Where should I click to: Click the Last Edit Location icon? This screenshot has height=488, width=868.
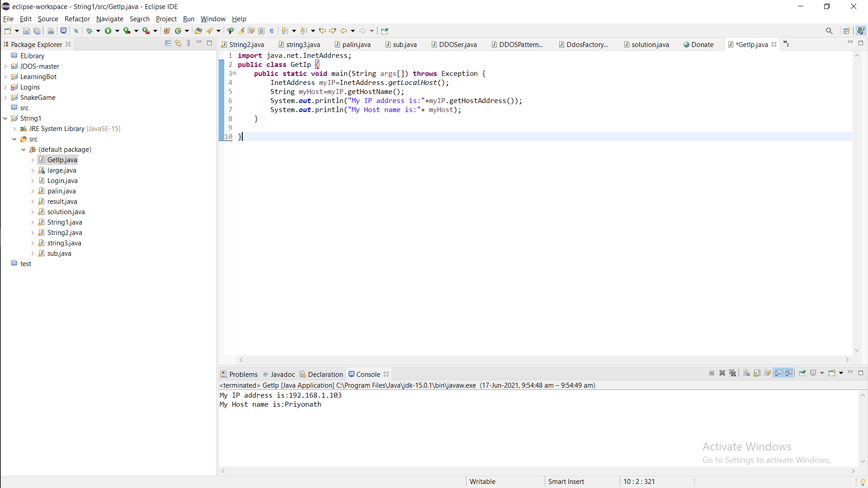(x=322, y=31)
